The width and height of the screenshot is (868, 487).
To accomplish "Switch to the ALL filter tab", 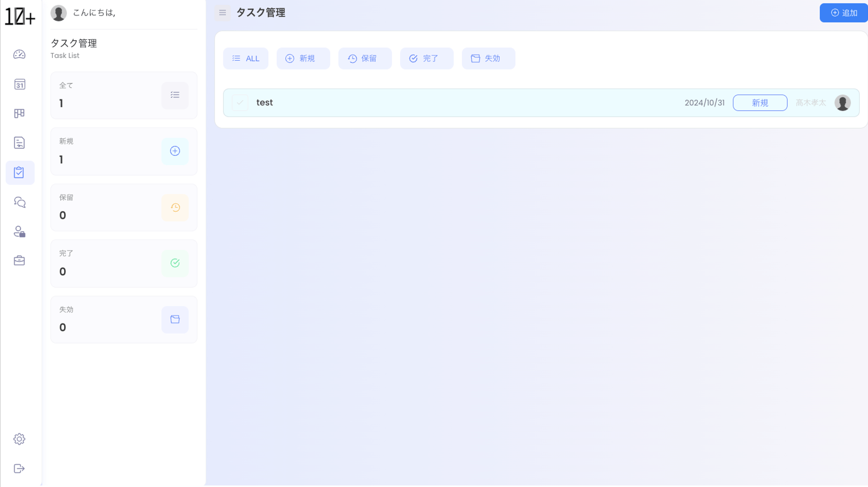I will 246,58.
